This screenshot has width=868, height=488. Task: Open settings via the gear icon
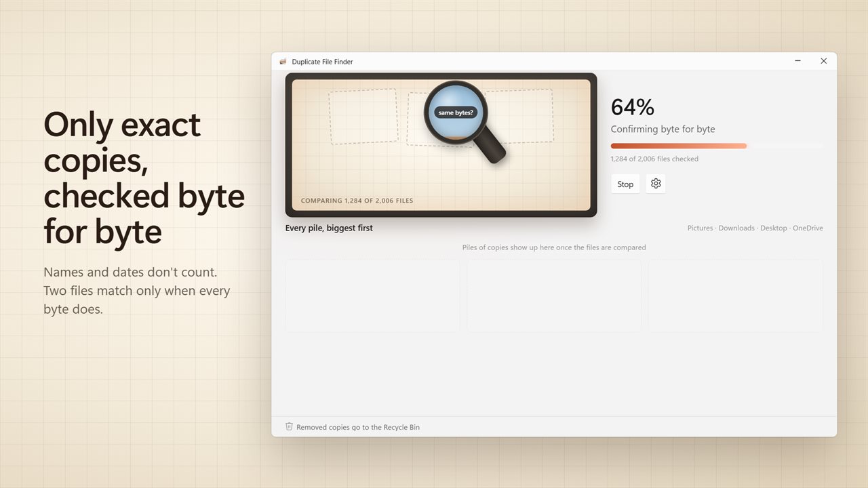(x=656, y=184)
